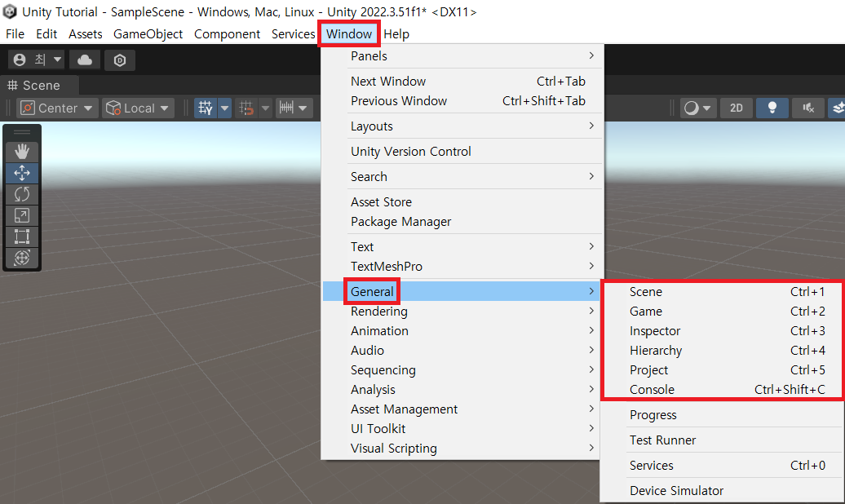
Task: Expand the Sequencing submenu
Action: coord(462,370)
